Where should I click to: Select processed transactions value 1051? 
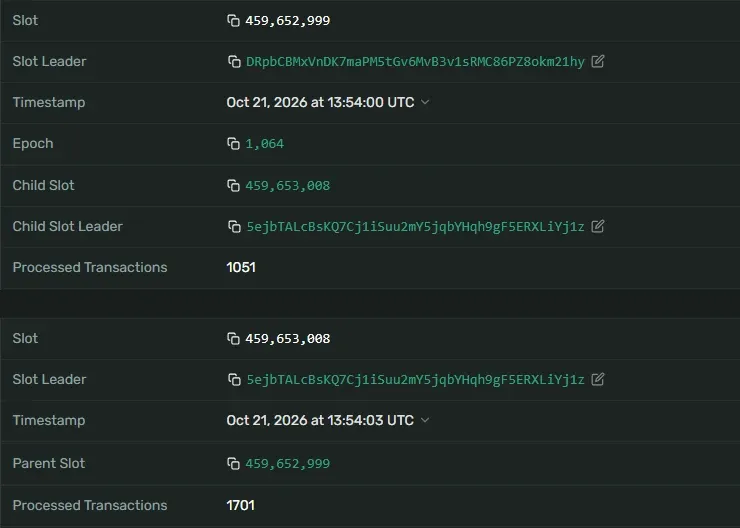point(241,268)
